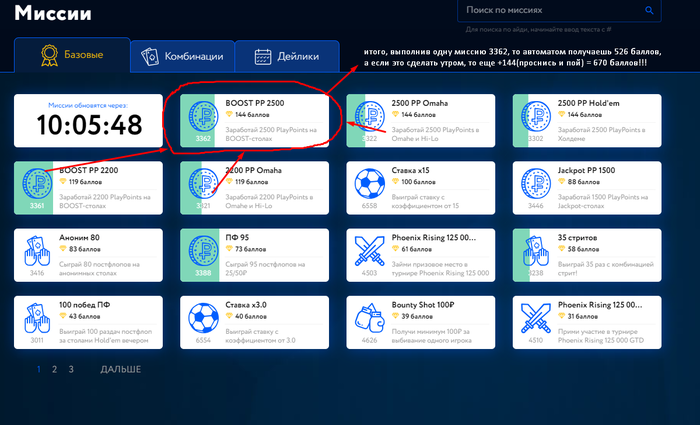700x425 pixels.
Task: Click soccer ball icon of Ставка x15
Action: pyautogui.click(x=370, y=183)
